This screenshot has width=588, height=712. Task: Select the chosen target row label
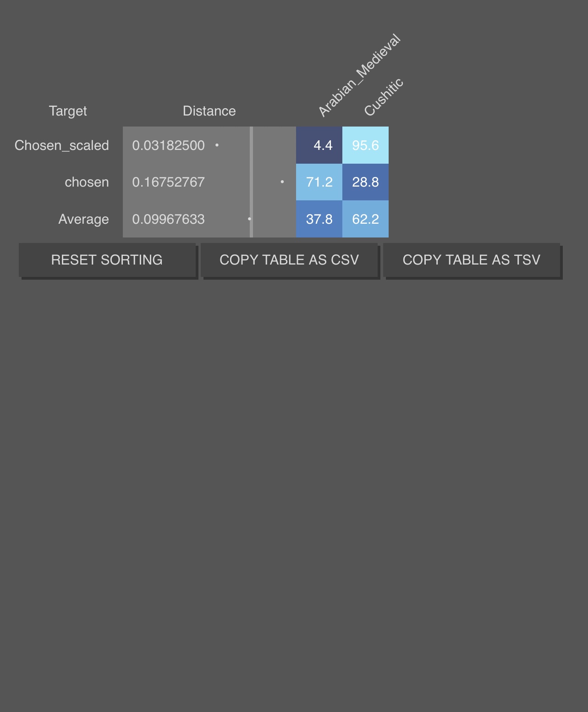coord(87,182)
